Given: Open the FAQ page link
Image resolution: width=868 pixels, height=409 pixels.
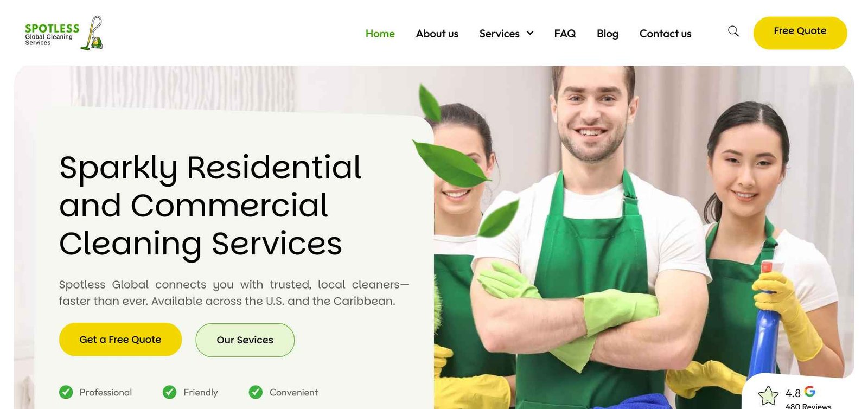Looking at the screenshot, I should click(x=565, y=34).
